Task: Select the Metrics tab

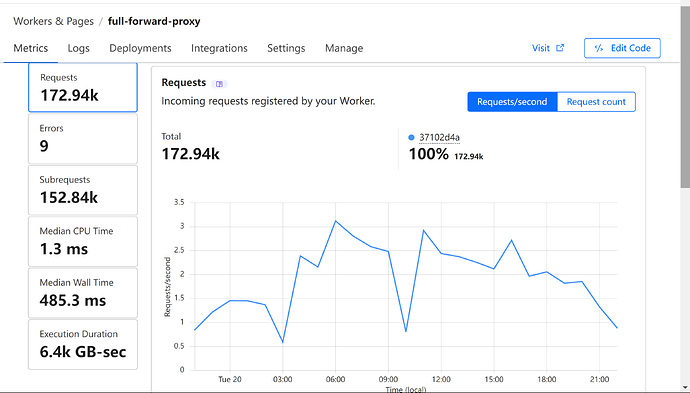Action: click(x=31, y=48)
